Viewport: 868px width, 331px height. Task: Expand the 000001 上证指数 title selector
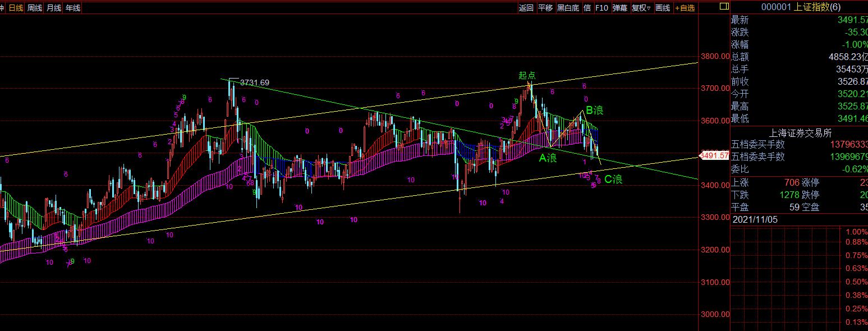801,7
